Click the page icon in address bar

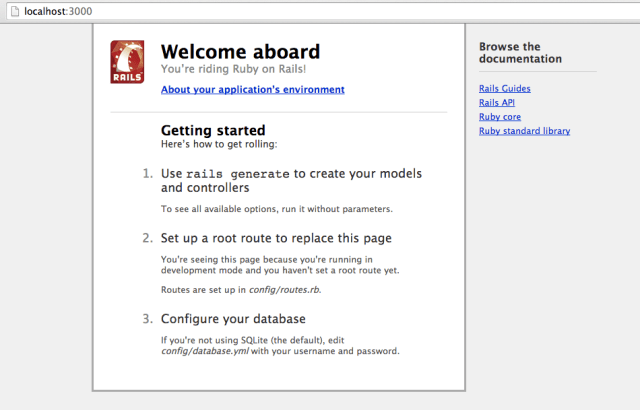coord(15,11)
